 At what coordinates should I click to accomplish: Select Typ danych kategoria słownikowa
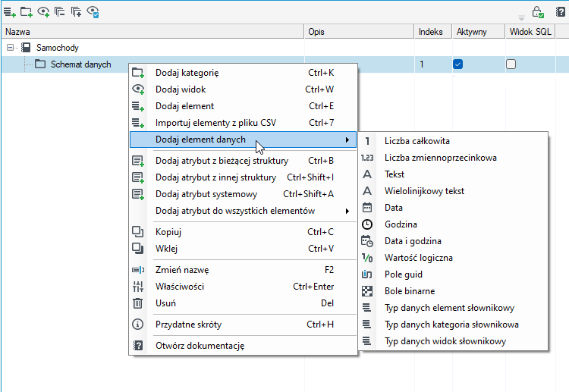tap(453, 325)
